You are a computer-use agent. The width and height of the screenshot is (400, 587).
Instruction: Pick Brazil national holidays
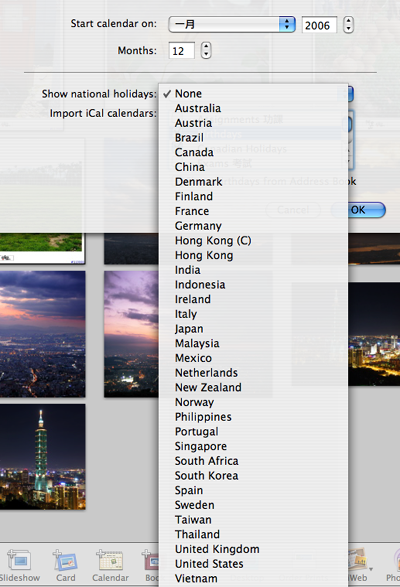(254, 138)
